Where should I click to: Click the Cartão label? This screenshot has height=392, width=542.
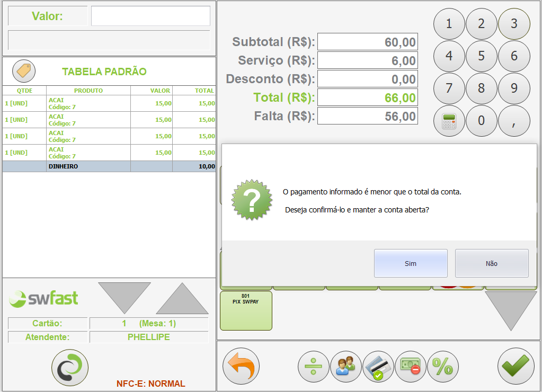click(47, 324)
